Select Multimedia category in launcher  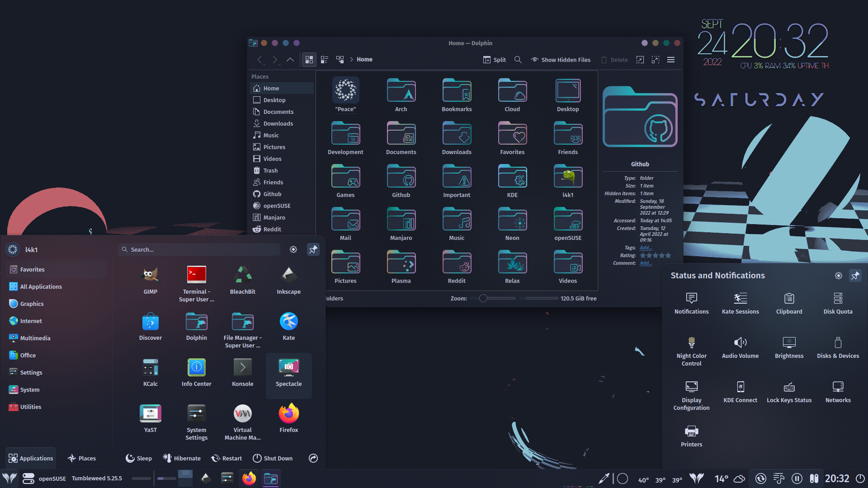point(57,338)
